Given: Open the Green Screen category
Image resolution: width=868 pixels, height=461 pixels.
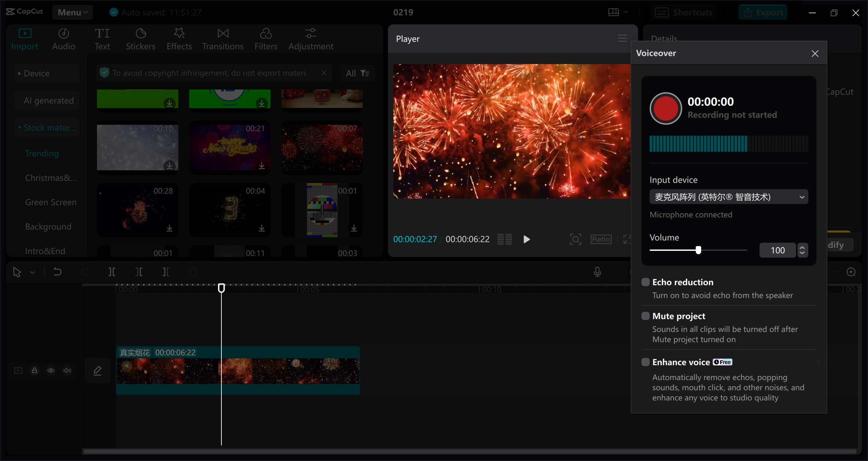Looking at the screenshot, I should pyautogui.click(x=51, y=202).
